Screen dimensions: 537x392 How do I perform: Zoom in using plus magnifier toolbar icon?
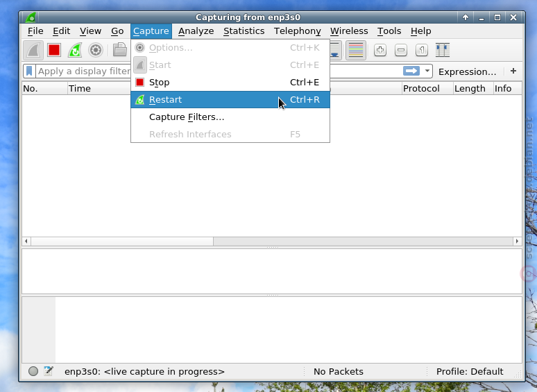(x=380, y=51)
